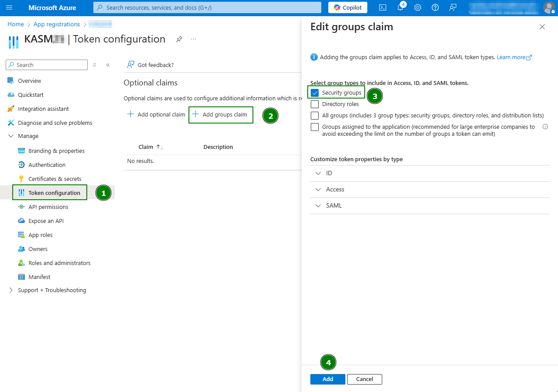Uncheck the Security groups option

314,92
